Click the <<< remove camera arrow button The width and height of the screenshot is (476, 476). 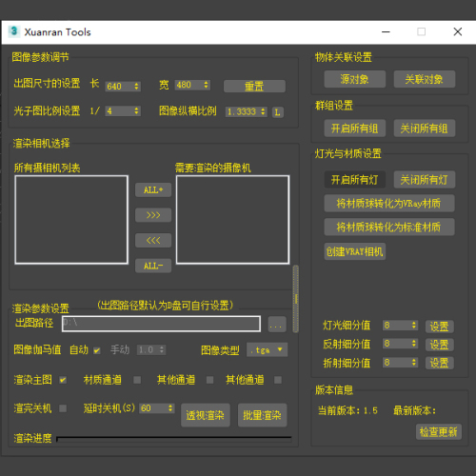(153, 241)
